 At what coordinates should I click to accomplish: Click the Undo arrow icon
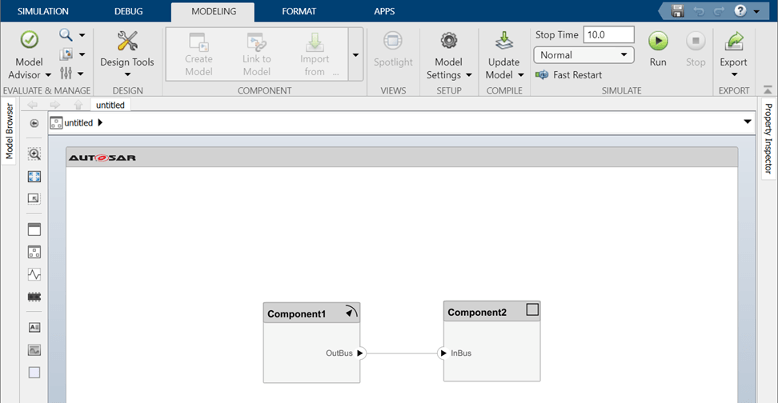[700, 11]
